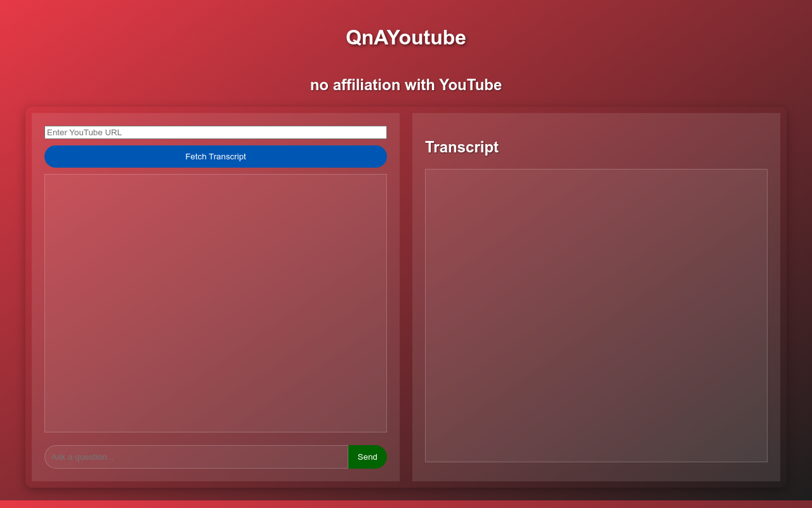Click the 'no affiliation with YouTube' subtitle
This screenshot has height=508, width=812.
click(406, 85)
